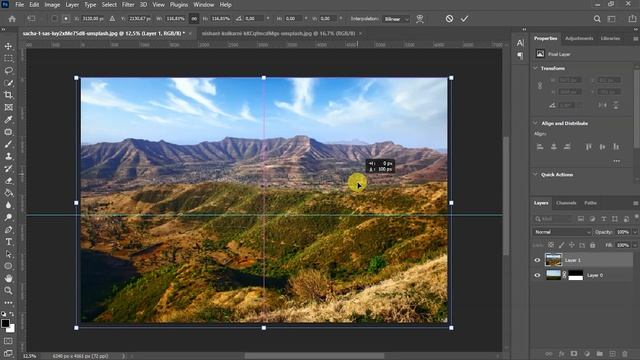Show more align options ellipsis
The width and height of the screenshot is (640, 360).
tap(616, 161)
